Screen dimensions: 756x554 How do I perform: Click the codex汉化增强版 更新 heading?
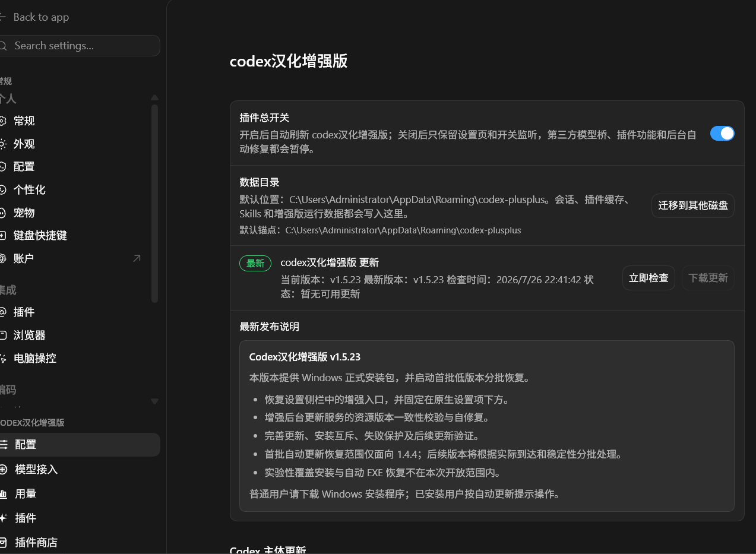(330, 262)
